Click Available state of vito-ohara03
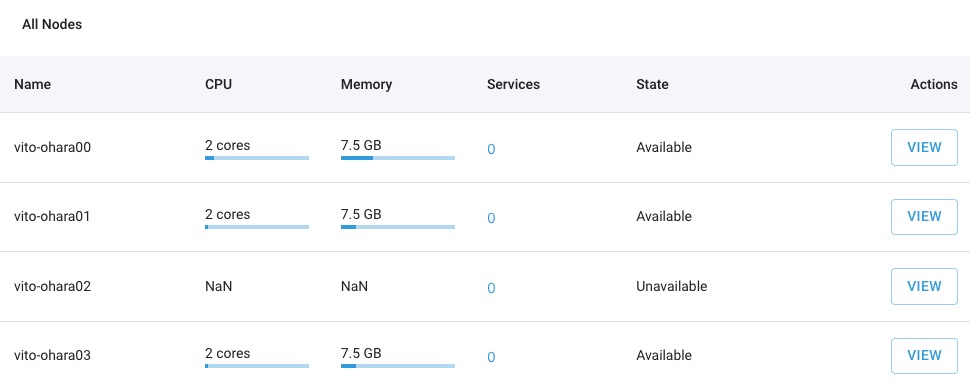This screenshot has width=970, height=384. (664, 356)
